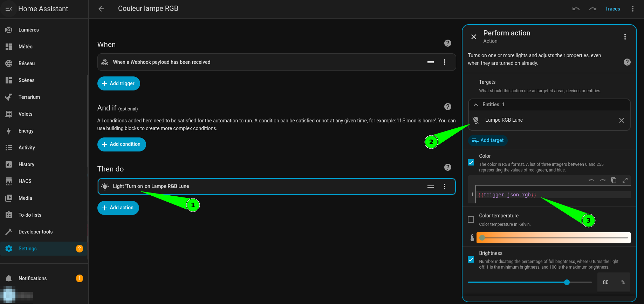Viewport: 644px width, 304px height.
Task: Open the Developer tools sidebar item
Action: (35, 232)
